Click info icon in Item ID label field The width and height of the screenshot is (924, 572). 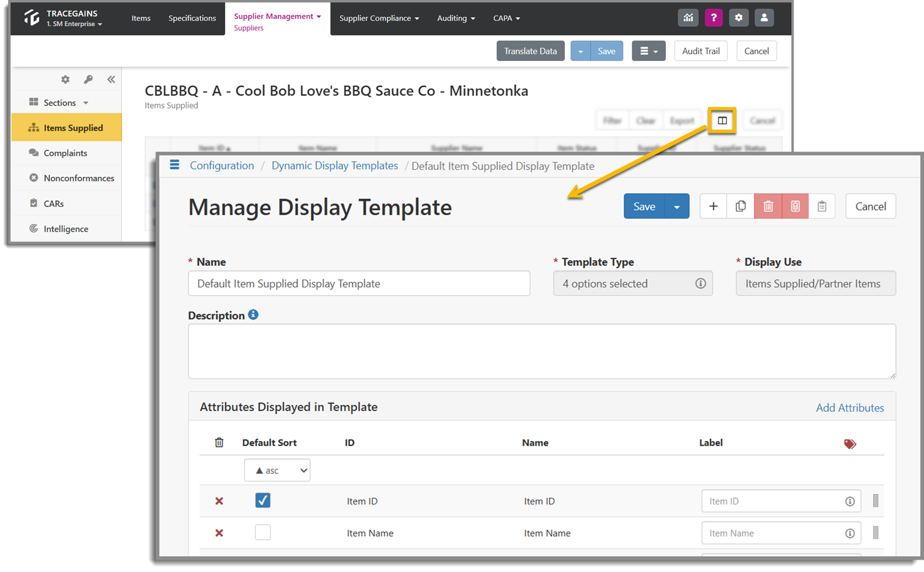pos(850,501)
